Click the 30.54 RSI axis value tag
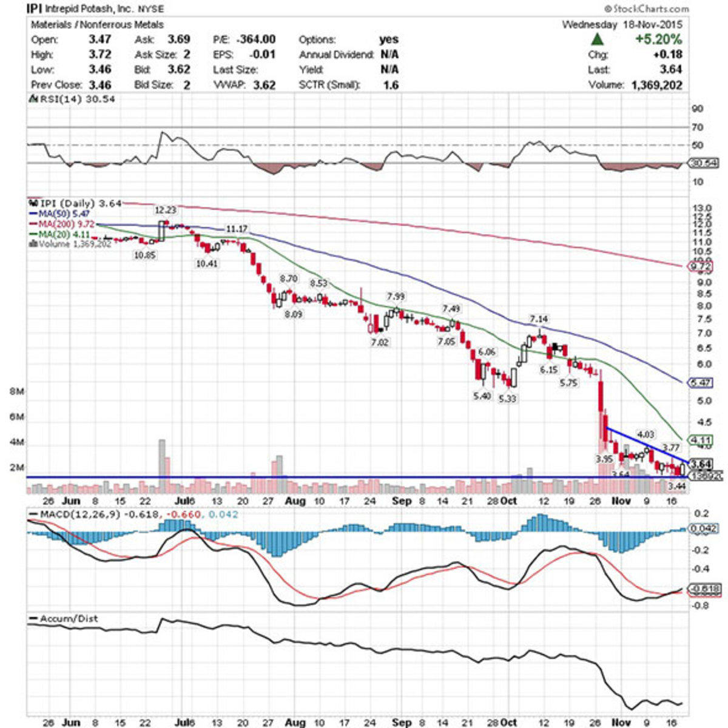 (705, 163)
